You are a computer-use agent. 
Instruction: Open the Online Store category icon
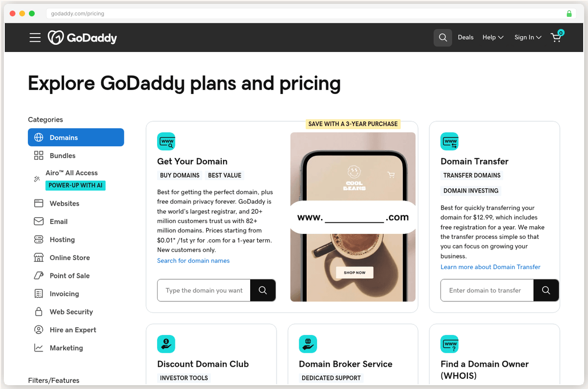[39, 258]
